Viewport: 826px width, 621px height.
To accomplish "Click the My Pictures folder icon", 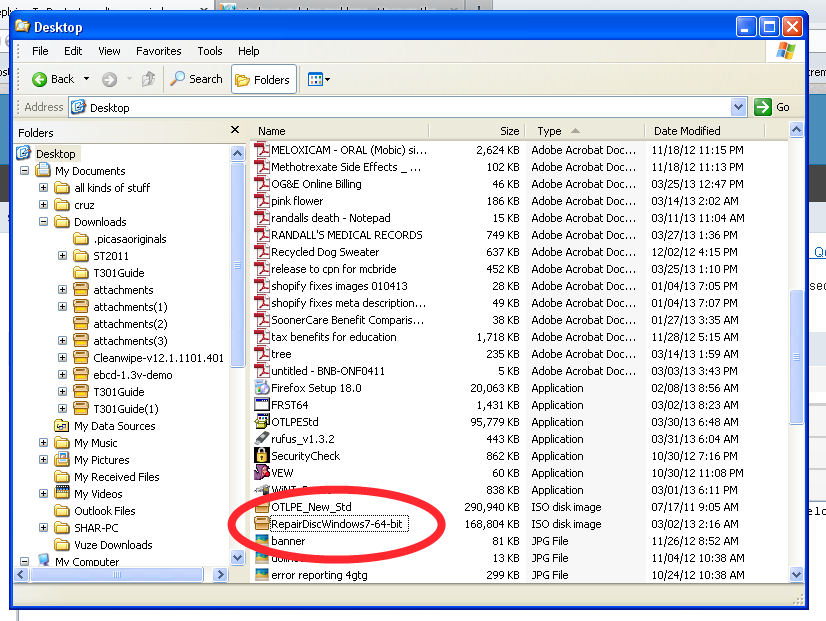I will click(62, 459).
